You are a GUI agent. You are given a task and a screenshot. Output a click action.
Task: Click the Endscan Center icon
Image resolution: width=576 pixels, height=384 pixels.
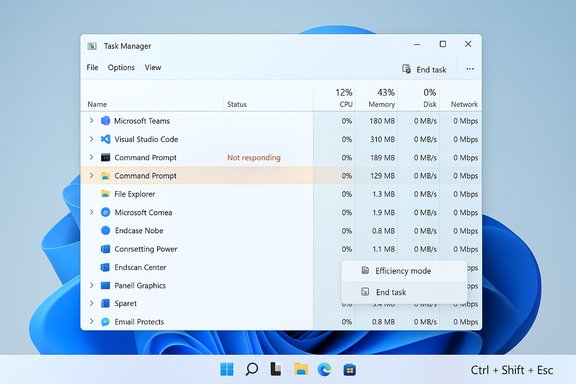pos(105,267)
